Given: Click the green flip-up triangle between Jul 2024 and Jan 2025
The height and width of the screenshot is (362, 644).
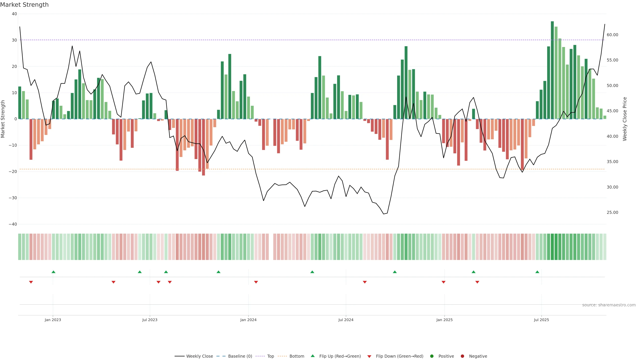Looking at the screenshot, I should click(x=395, y=272).
